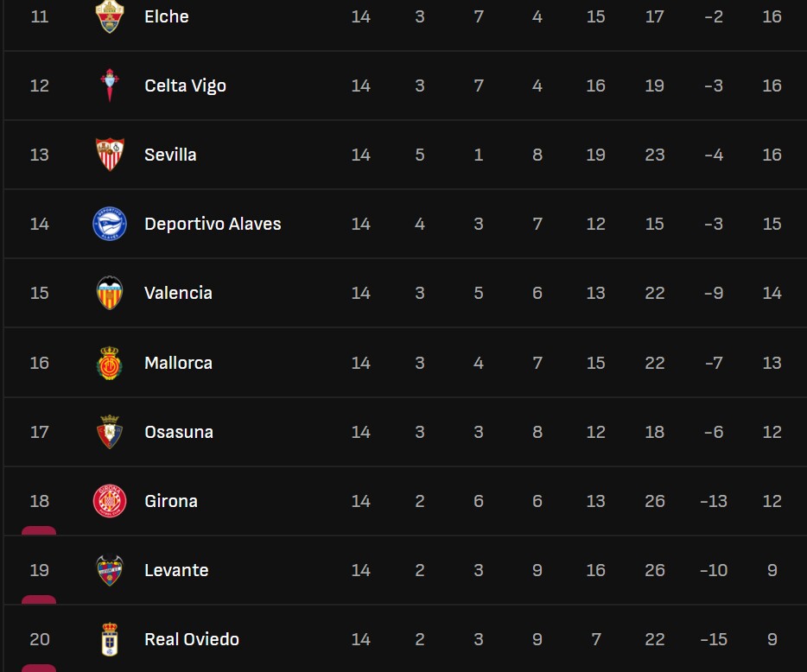Click the Mallorca club badge
Viewport: 807px width, 672px height.
[110, 363]
